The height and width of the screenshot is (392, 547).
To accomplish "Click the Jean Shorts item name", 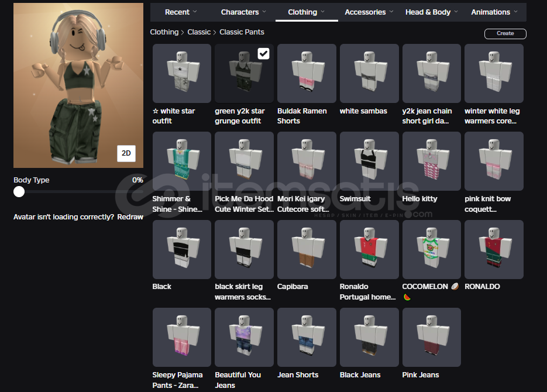I will pyautogui.click(x=298, y=375).
